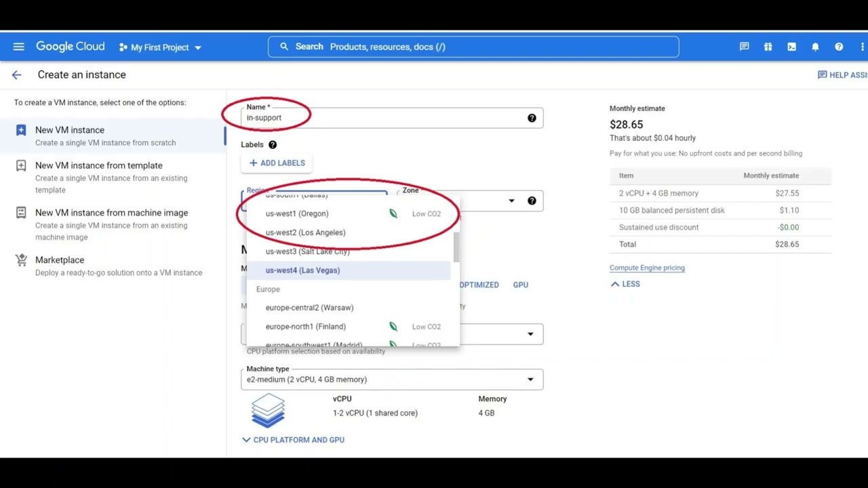Focus the Search products and resources field
Screen dimensions: 868x488
coord(473,47)
